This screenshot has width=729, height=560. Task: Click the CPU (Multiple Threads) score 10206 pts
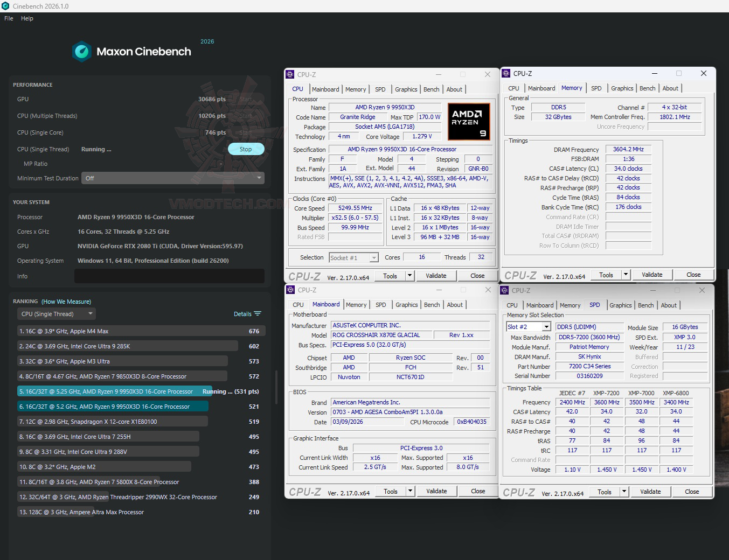point(212,116)
